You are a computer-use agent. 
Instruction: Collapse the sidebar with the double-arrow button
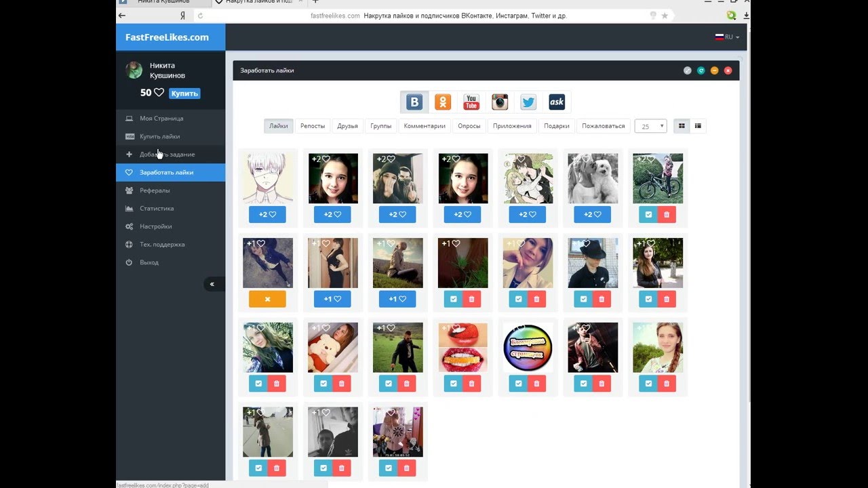click(x=212, y=284)
